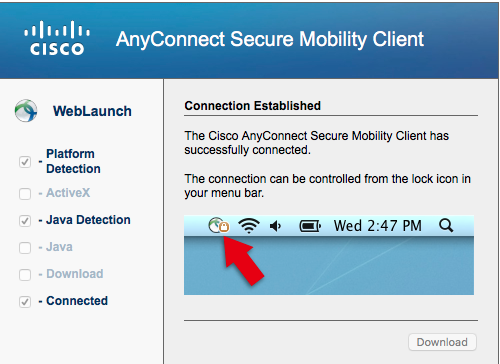Toggle the Java checkbox
500x364 pixels.
pos(25,248)
